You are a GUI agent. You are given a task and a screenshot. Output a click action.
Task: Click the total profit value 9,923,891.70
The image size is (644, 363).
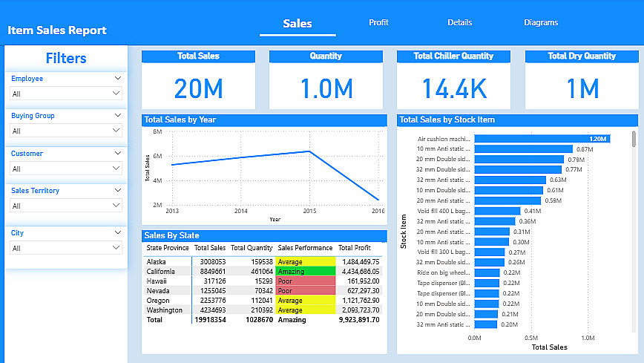click(x=359, y=320)
